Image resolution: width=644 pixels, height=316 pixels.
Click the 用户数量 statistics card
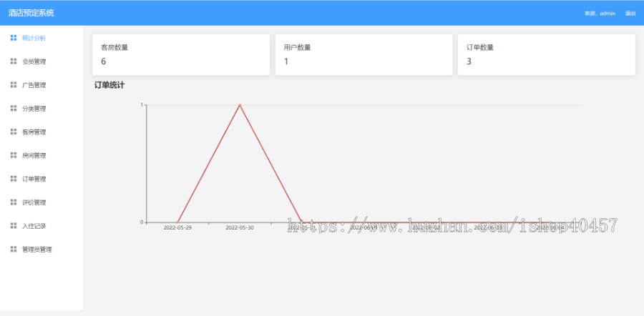coord(364,54)
